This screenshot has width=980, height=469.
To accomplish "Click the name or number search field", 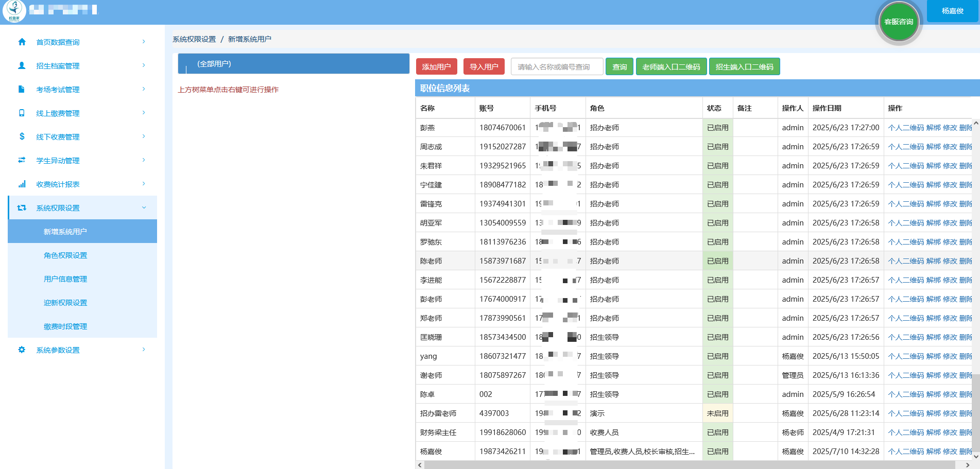I will (x=557, y=67).
